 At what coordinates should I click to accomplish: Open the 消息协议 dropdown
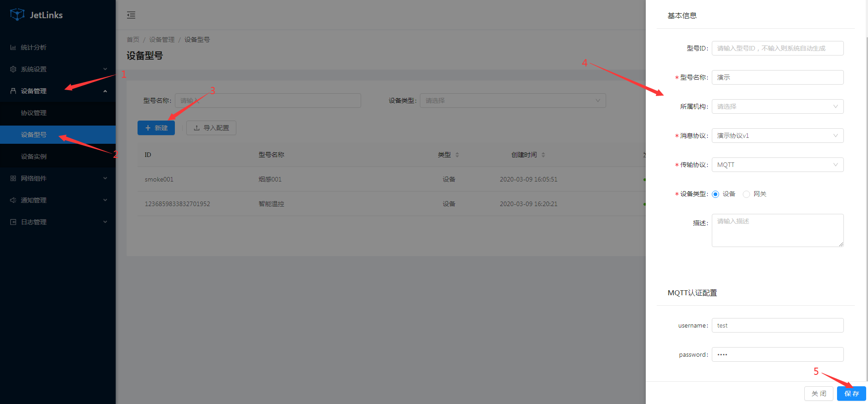coord(777,136)
